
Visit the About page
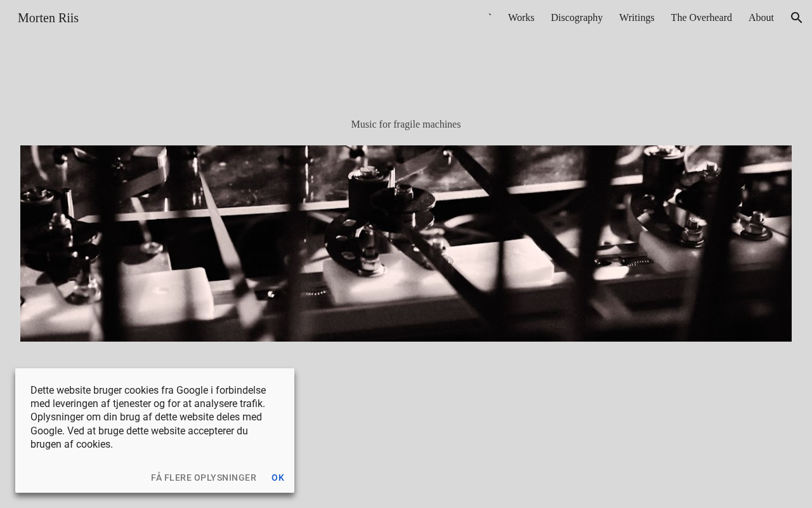pyautogui.click(x=761, y=18)
